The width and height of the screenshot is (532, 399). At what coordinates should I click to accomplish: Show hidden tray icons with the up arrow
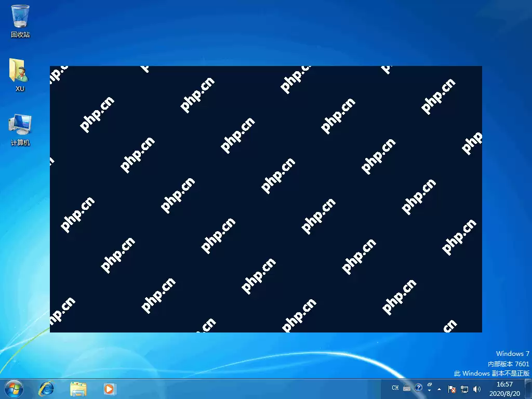pos(439,389)
